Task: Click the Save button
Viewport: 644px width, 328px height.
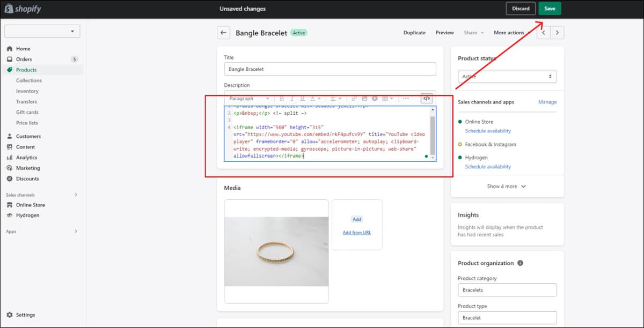Action: click(550, 9)
